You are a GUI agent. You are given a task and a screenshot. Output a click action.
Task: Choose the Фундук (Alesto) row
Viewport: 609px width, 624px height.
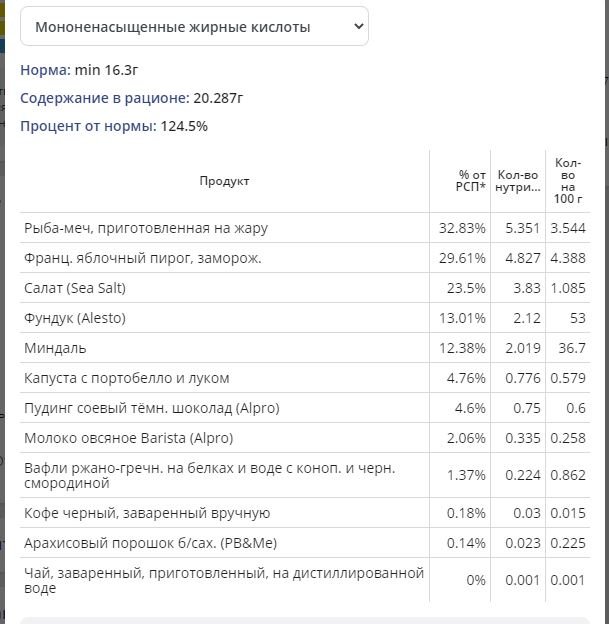click(305, 318)
